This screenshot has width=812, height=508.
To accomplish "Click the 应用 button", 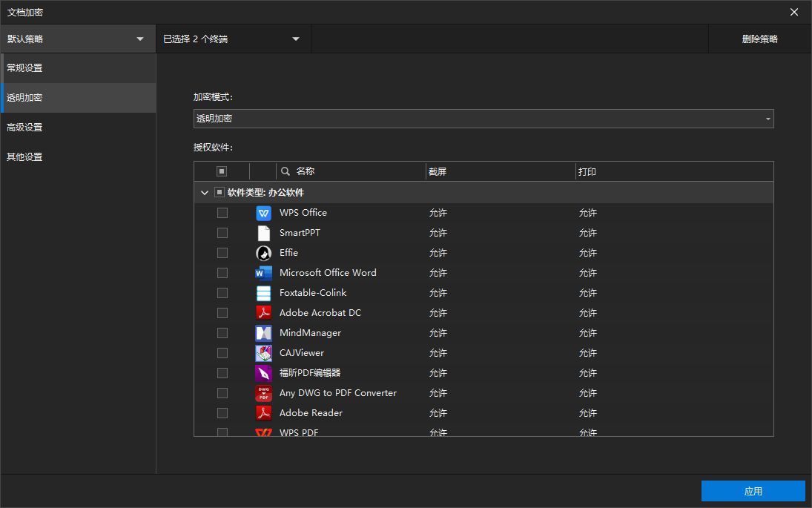I will point(753,491).
